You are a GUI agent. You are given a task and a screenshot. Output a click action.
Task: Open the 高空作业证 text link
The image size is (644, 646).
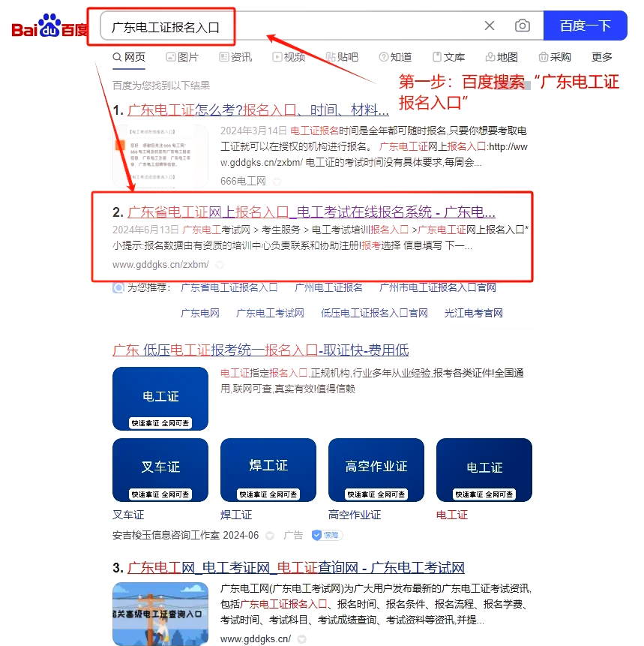pos(355,515)
